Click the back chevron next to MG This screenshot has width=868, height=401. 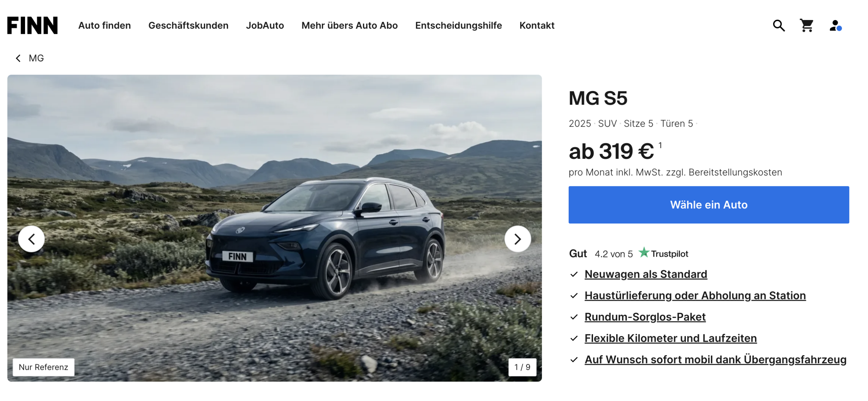click(x=18, y=58)
